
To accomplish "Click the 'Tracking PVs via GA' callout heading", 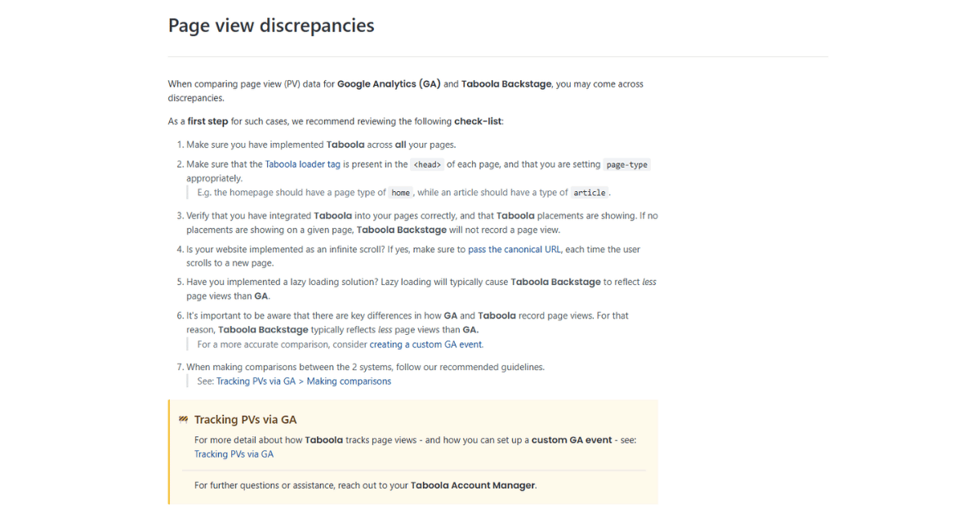I will pos(245,420).
